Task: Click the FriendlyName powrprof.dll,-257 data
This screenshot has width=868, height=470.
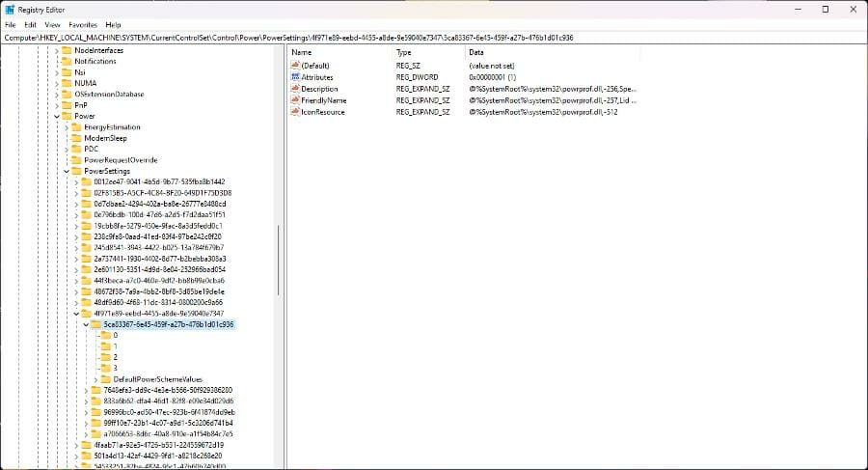Action: 553,100
